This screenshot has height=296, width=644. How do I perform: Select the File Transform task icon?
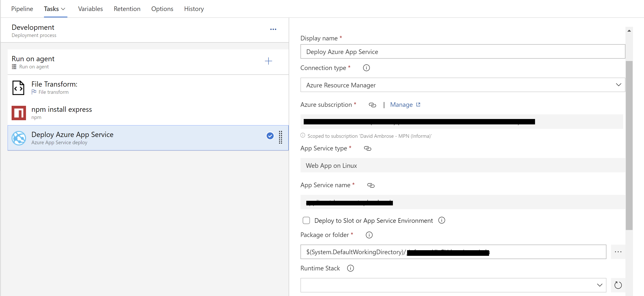(19, 88)
